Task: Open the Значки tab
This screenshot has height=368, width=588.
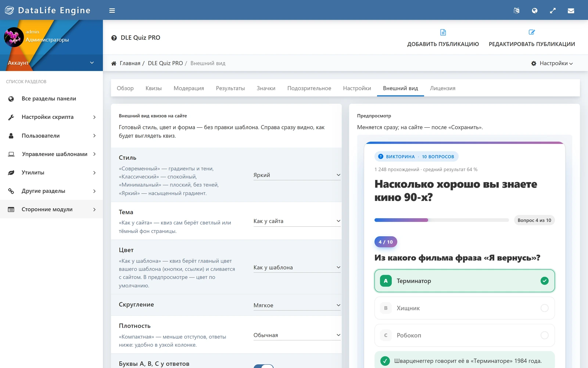Action: [266, 88]
